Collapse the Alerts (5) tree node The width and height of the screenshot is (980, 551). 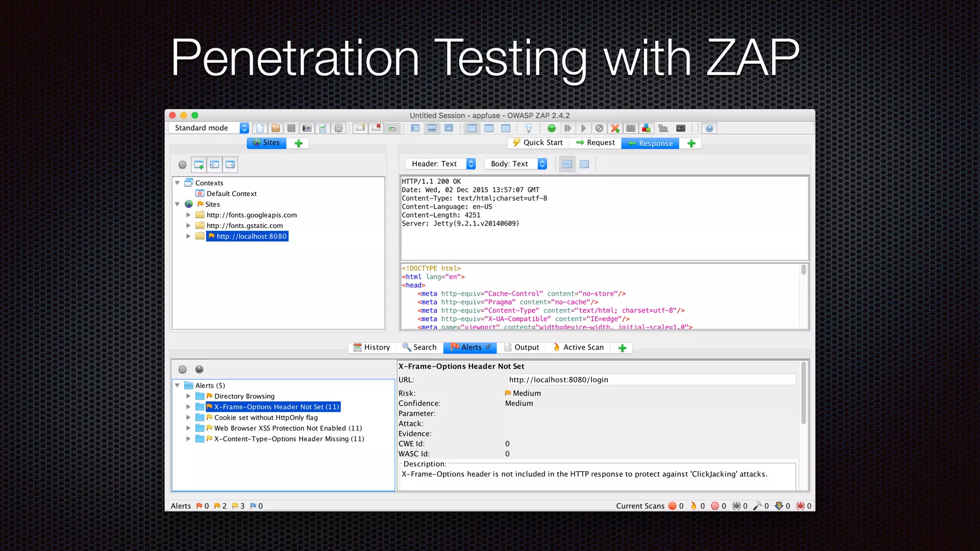[178, 385]
